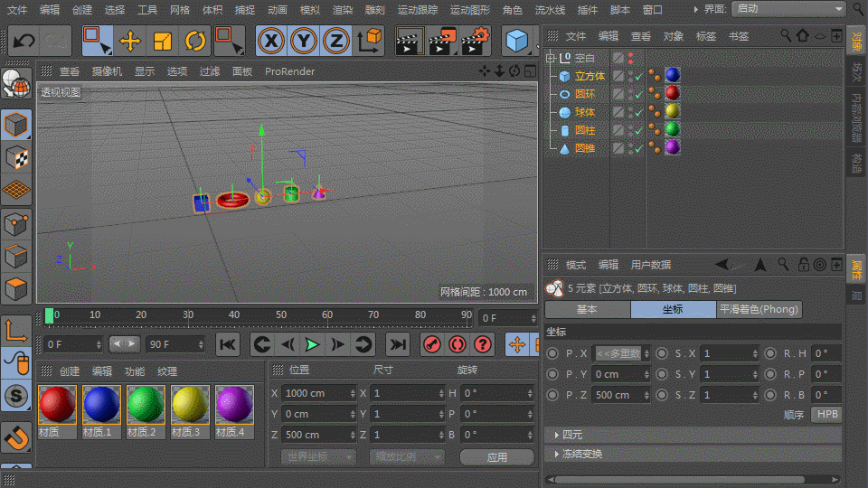Screen dimensions: 868x488
Task: Open the 角色 menu
Action: tap(512, 9)
